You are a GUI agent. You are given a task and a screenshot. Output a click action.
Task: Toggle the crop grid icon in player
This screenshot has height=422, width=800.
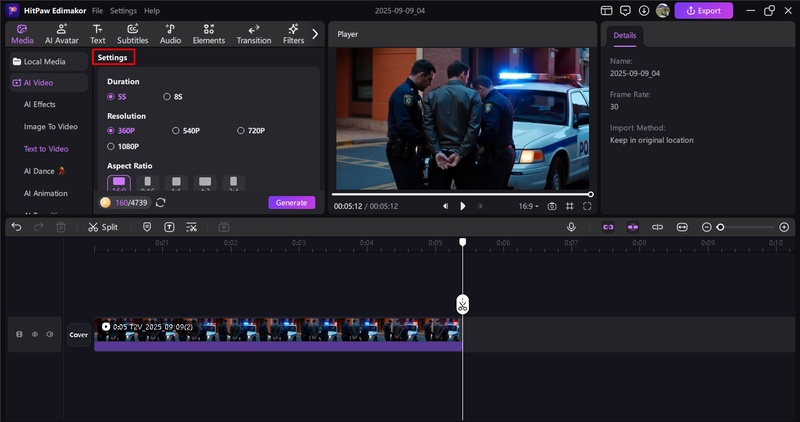[x=569, y=206]
